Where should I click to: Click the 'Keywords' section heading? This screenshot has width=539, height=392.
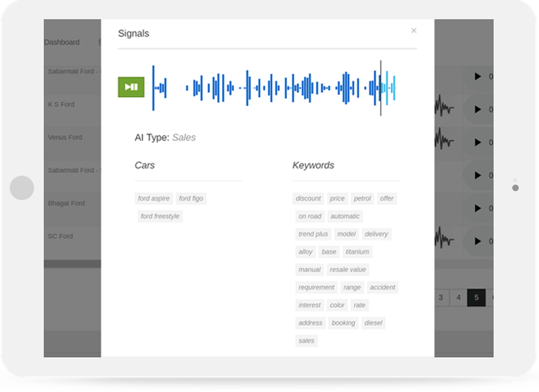[x=313, y=166]
